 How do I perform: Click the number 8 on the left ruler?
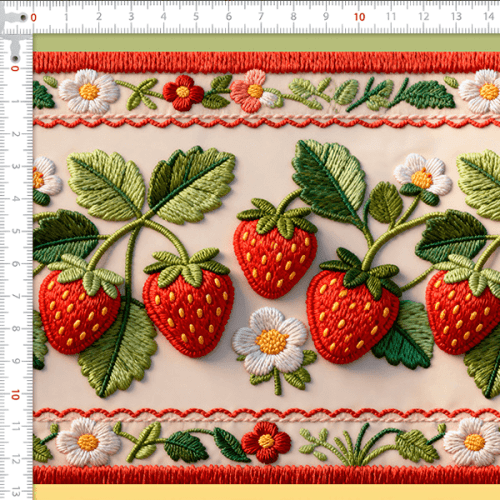pyautogui.click(x=16, y=329)
